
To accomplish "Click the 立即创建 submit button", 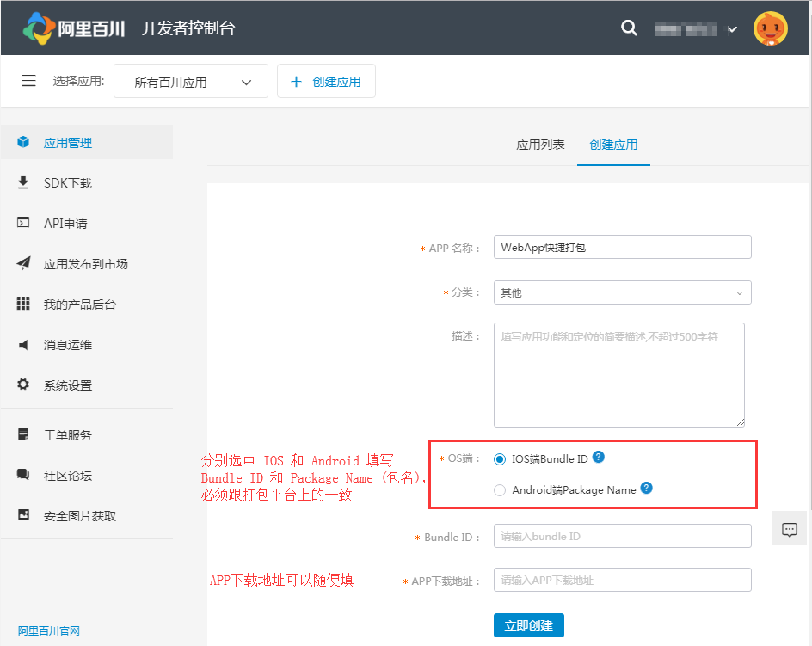I will 528,624.
